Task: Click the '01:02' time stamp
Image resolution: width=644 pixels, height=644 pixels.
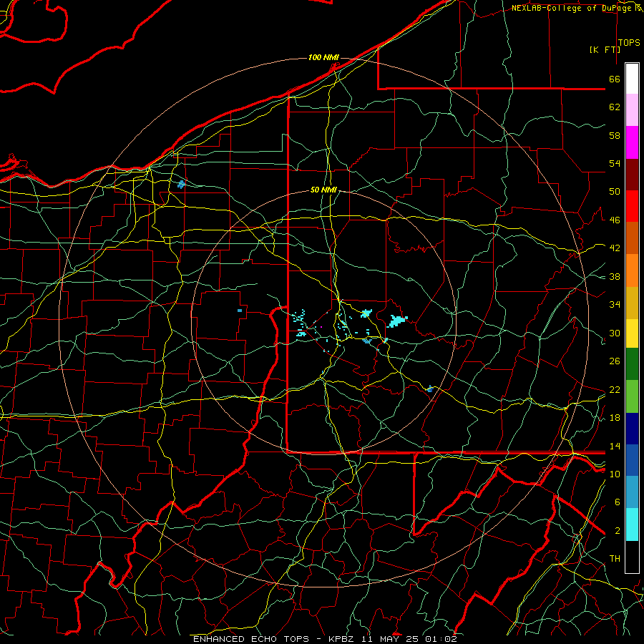Action: pos(441,639)
